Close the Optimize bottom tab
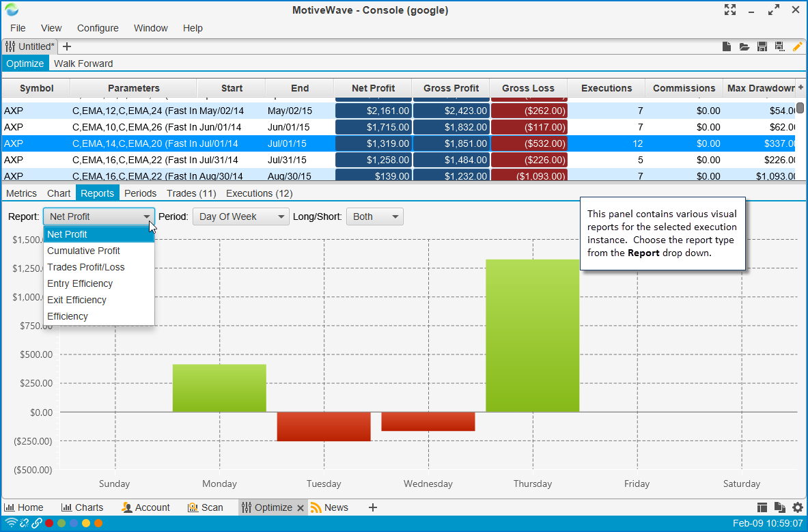808x532 pixels. pos(301,507)
